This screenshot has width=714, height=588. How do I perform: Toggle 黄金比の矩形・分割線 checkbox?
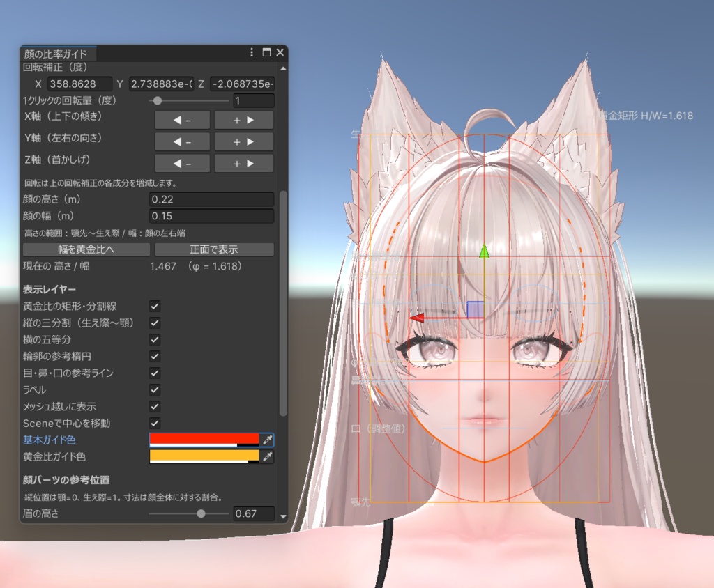[x=155, y=307]
